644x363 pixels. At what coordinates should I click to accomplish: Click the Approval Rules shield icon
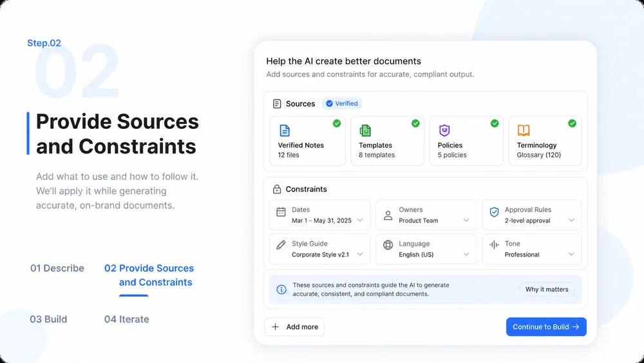tap(494, 212)
